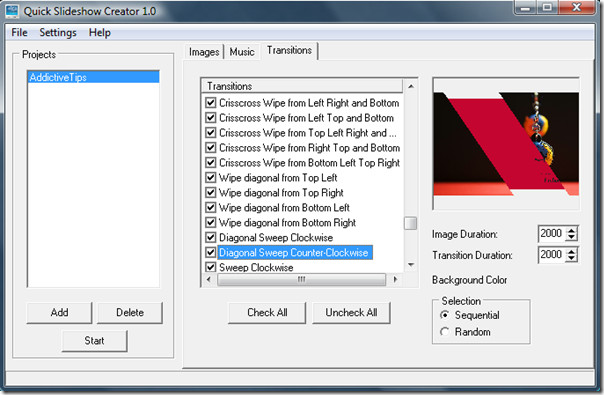
Task: Uncheck Wipe diagonal from Bottom Right
Action: click(x=210, y=222)
